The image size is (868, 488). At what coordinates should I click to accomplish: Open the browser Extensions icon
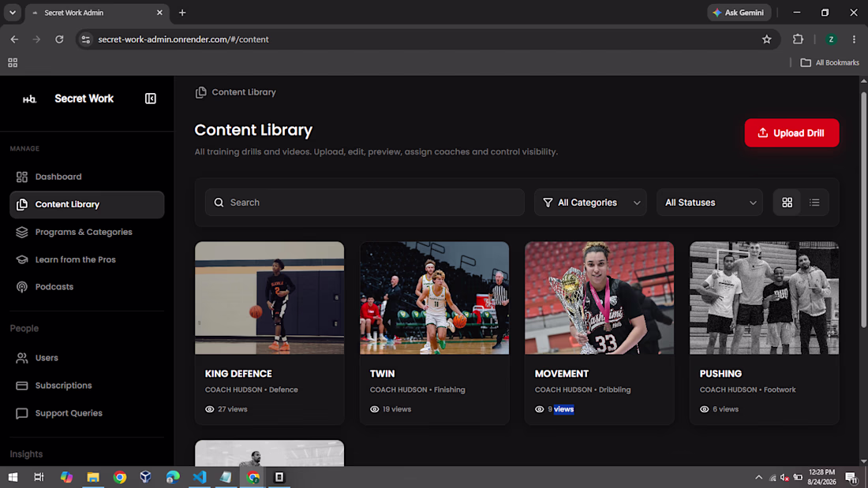[798, 39]
